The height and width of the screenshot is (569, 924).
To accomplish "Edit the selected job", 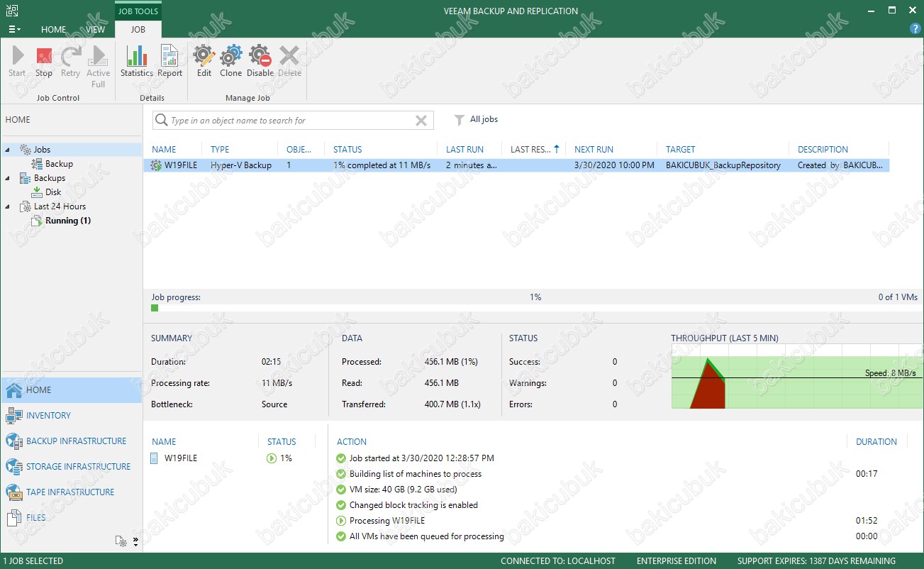I will 204,61.
